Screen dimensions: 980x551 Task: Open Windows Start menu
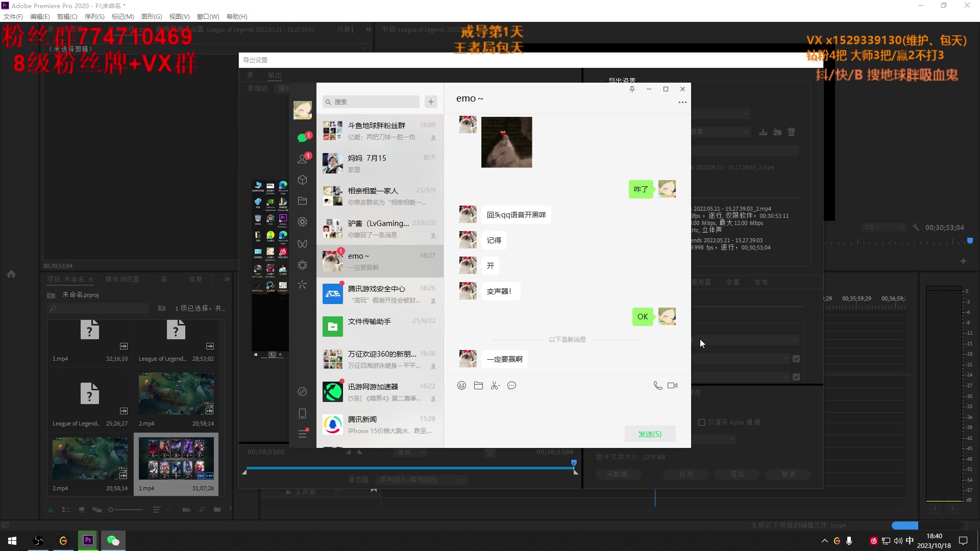(12, 541)
